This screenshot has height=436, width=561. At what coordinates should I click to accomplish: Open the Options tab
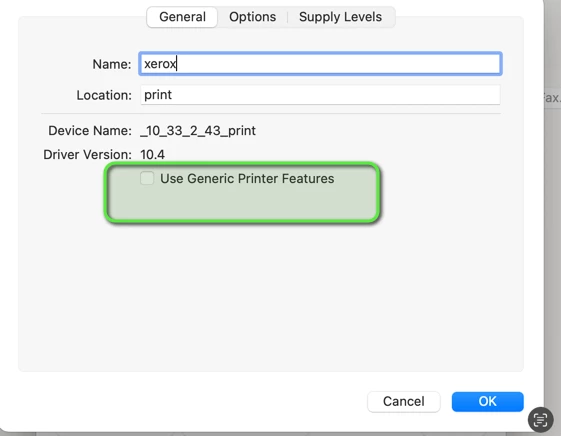pyautogui.click(x=253, y=17)
